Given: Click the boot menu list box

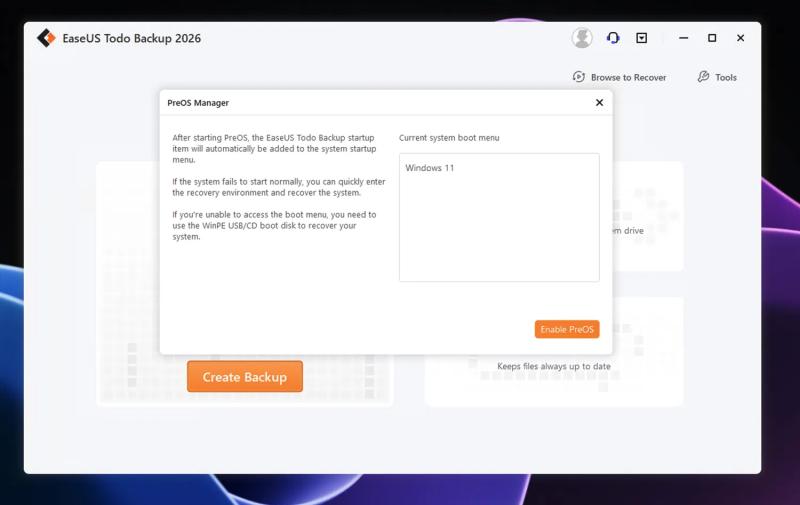Looking at the screenshot, I should point(499,217).
